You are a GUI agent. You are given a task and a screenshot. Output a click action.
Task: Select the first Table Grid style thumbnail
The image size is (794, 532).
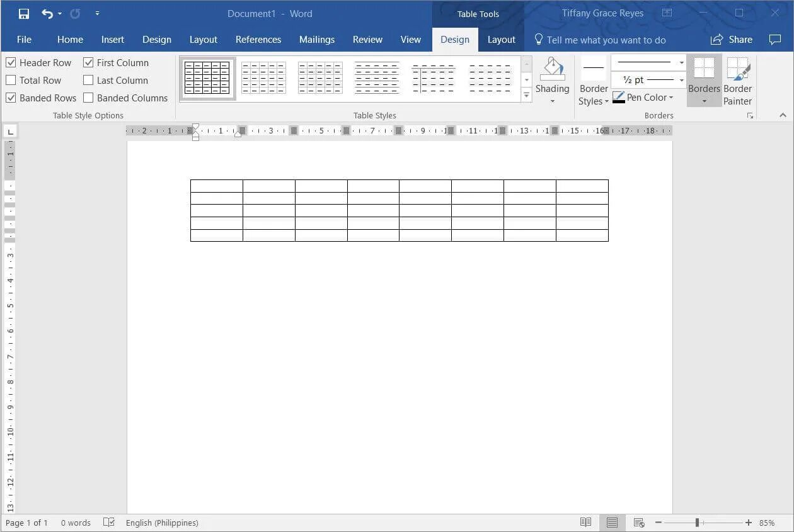207,79
